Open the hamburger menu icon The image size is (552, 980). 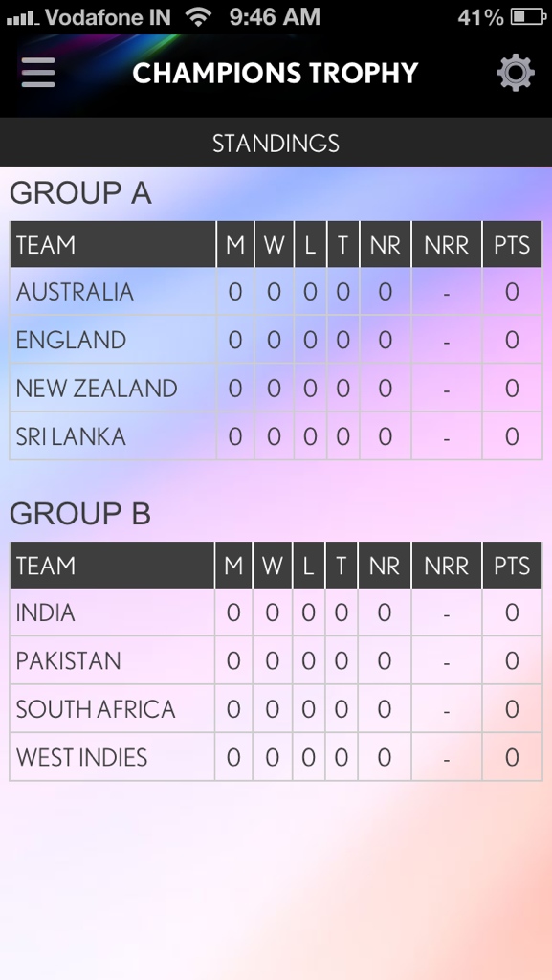[38, 73]
